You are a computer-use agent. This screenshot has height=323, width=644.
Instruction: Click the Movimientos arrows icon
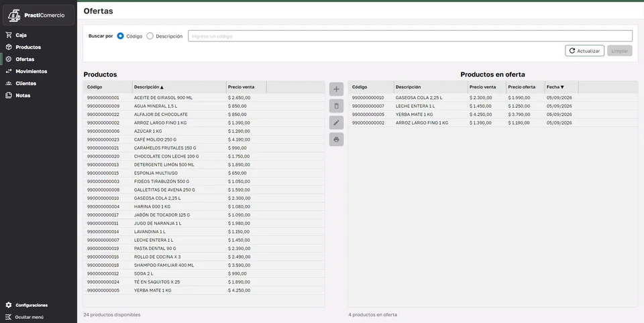9,72
